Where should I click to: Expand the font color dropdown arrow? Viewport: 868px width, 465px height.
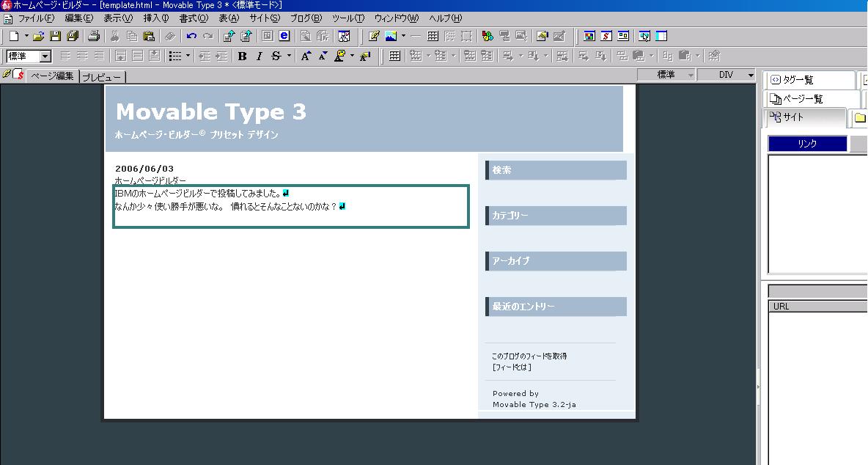click(352, 56)
